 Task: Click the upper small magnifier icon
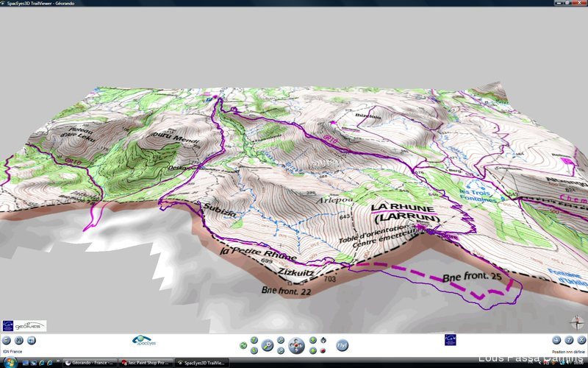pyautogui.click(x=281, y=340)
